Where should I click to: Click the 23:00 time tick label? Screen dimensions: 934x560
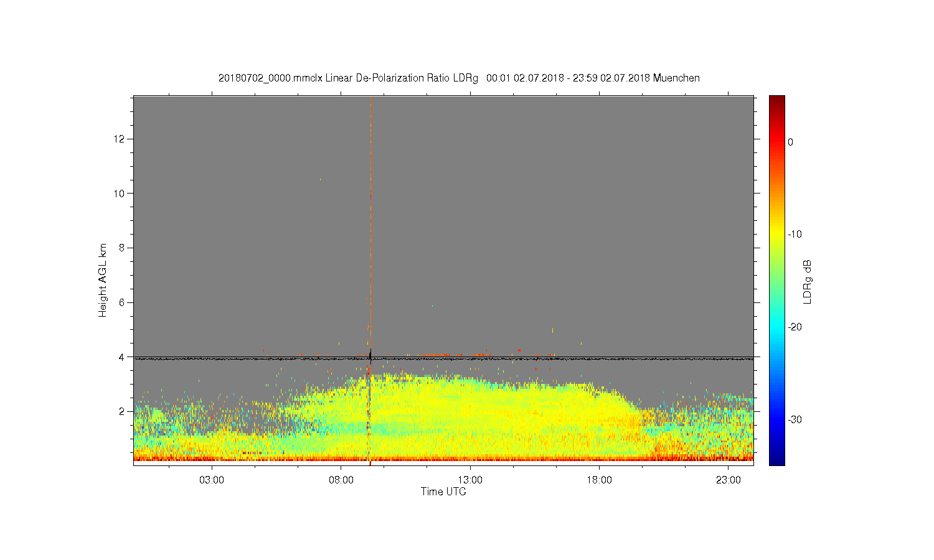click(729, 480)
